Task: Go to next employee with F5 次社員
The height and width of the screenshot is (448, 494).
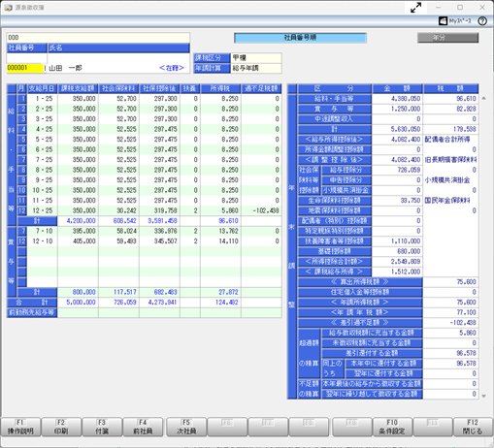Action: click(x=186, y=427)
